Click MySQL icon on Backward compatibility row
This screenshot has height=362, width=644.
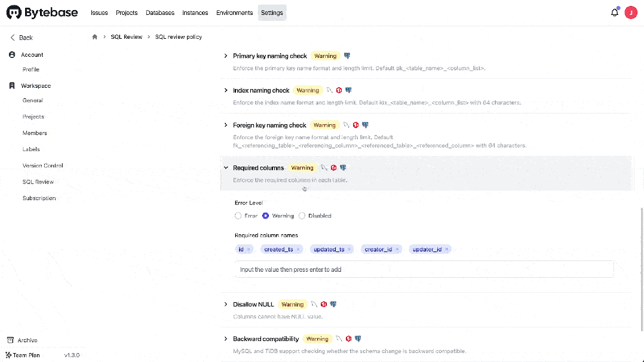point(339,339)
